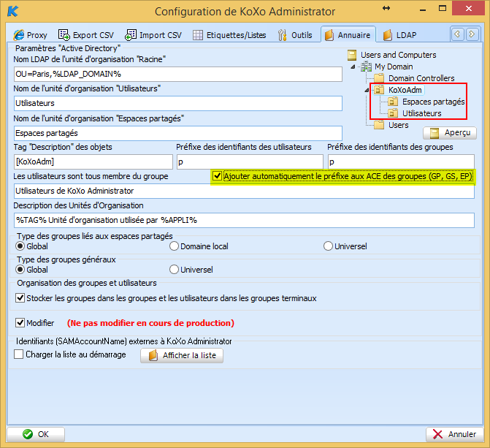Image resolution: width=490 pixels, height=448 pixels.
Task: Select Utilisateurs node in the tree
Action: point(421,113)
